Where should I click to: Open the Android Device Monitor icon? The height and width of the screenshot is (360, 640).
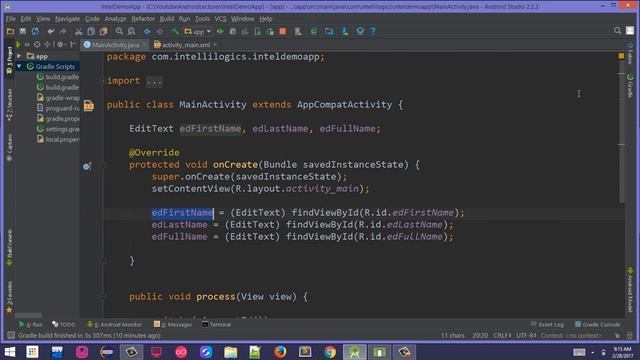pos(360,31)
